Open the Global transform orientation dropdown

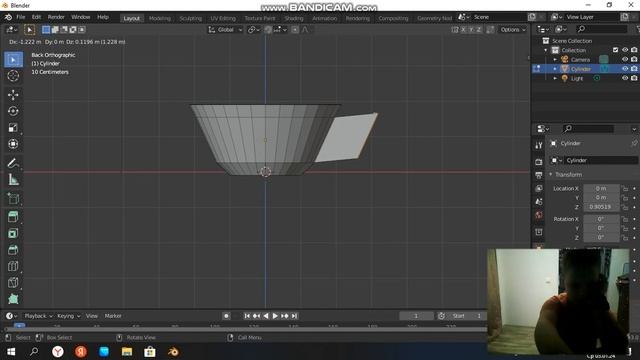pyautogui.click(x=225, y=30)
